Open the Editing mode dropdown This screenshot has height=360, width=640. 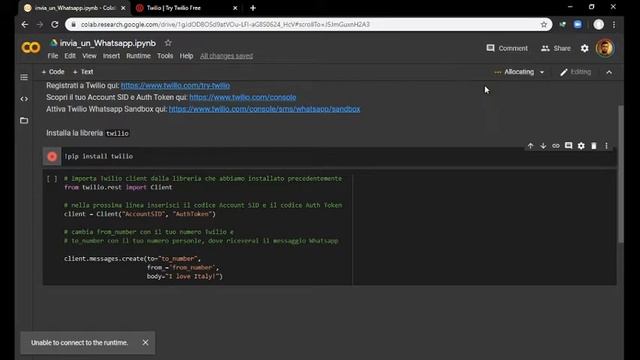[576, 72]
